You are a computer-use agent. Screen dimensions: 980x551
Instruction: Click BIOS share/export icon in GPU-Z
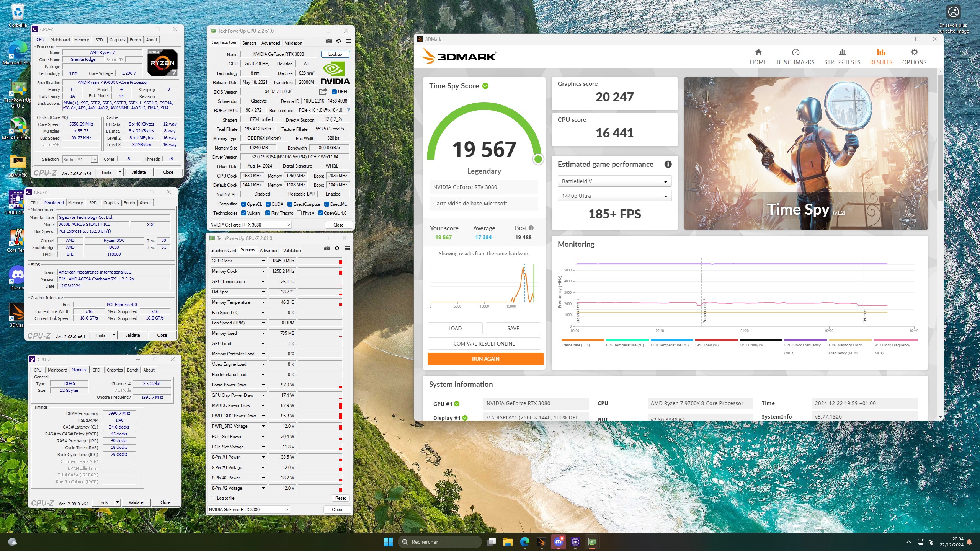pyautogui.click(x=323, y=91)
